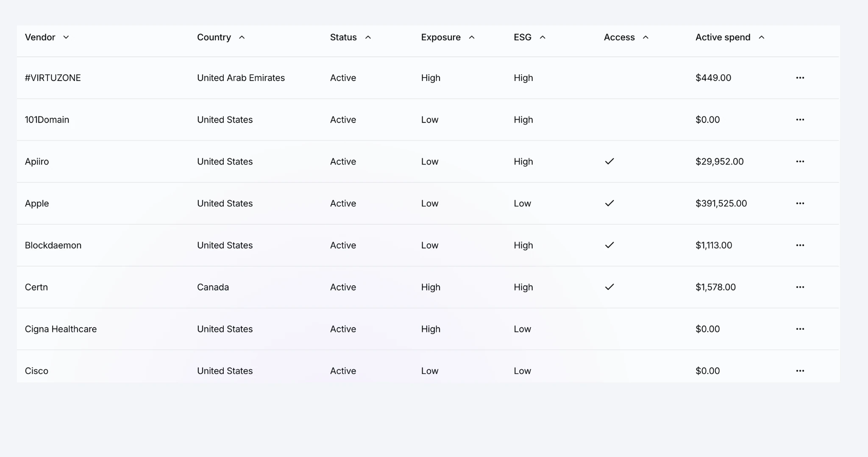The height and width of the screenshot is (457, 868).
Task: Select the Certn vendor name
Action: point(36,287)
